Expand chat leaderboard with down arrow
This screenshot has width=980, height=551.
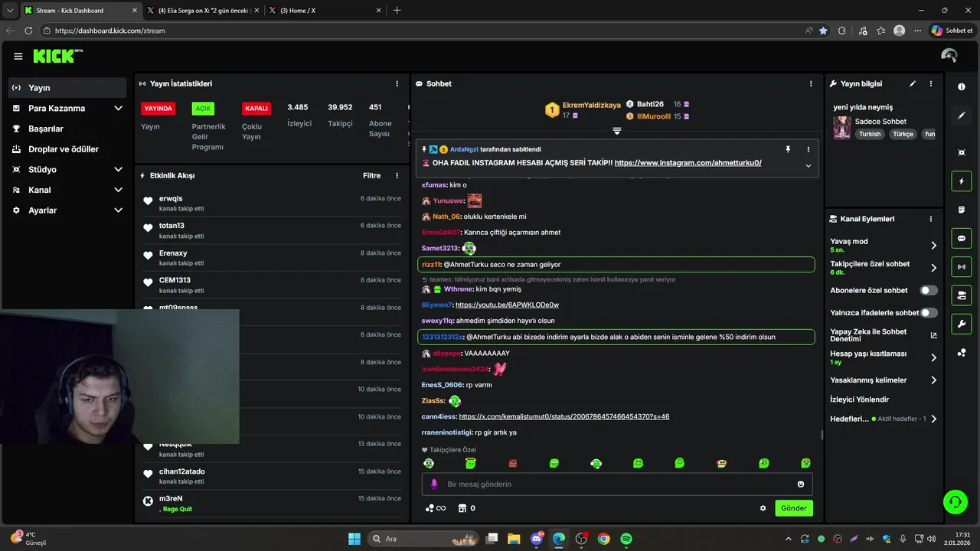[616, 131]
